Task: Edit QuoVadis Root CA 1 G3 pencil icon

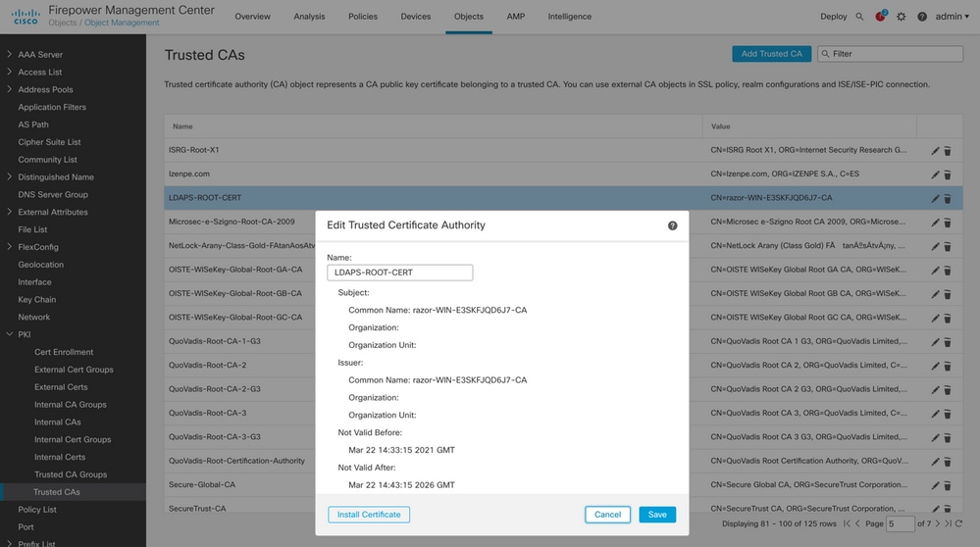Action: 935,342
